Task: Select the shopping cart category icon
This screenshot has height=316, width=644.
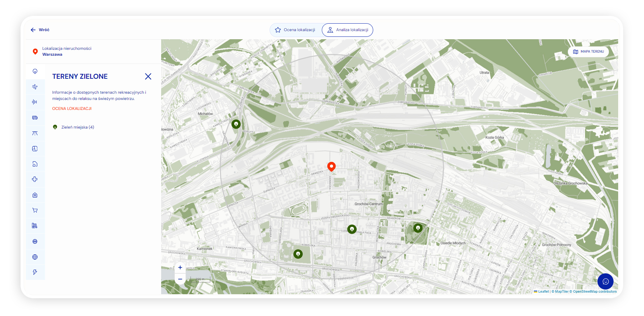Action: (35, 210)
